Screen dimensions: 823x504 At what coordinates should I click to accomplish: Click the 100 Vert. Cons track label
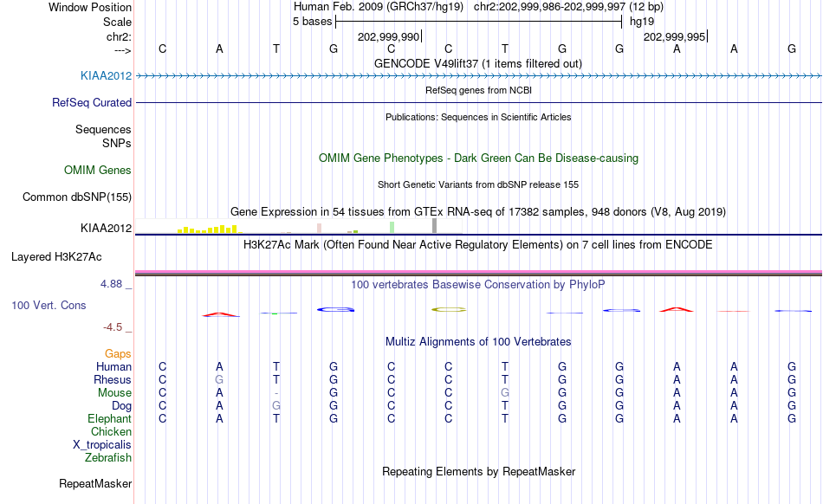49,305
